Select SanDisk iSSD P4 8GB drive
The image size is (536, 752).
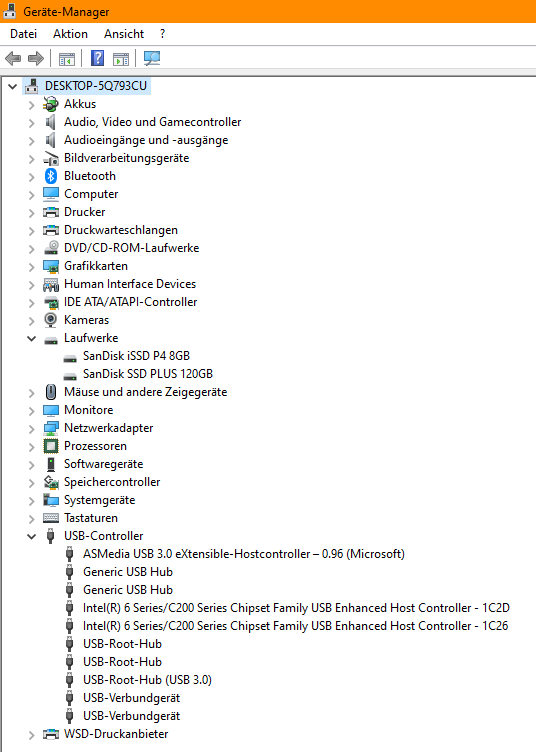coord(136,356)
